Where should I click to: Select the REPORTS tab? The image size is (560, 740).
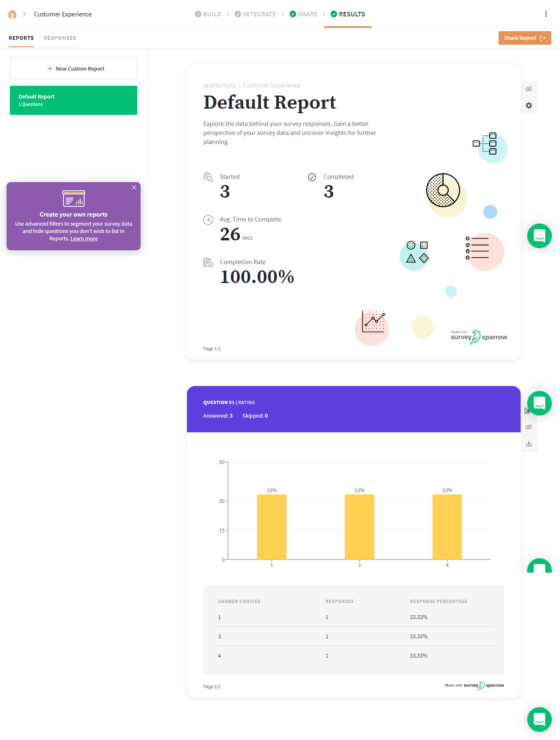pyautogui.click(x=21, y=38)
